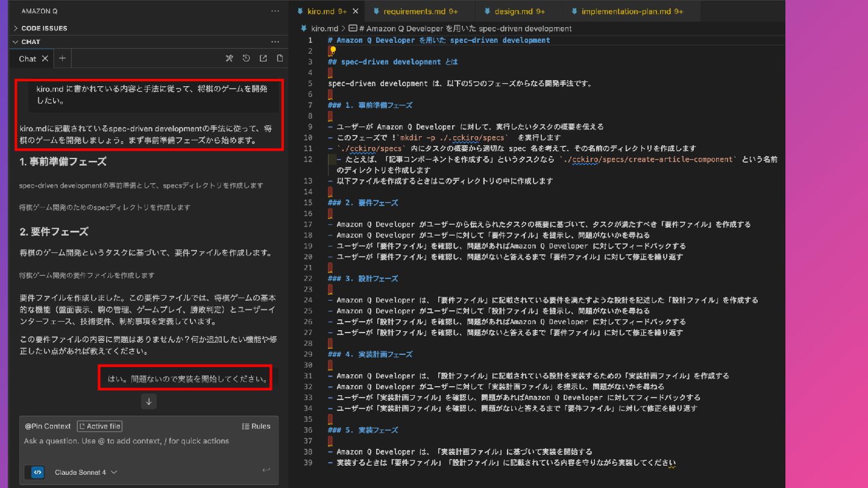The image size is (868, 488).
Task: Click design.md tab file icon
Action: 486,11
